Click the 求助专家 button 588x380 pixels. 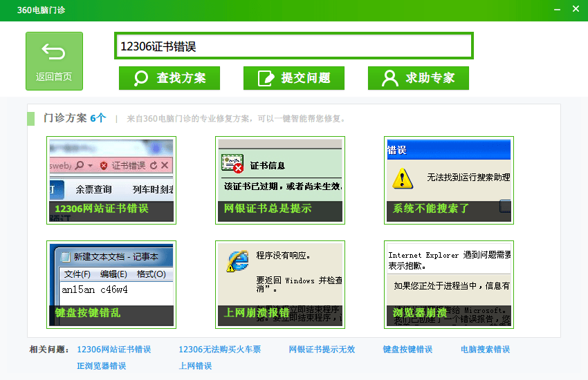pos(418,78)
